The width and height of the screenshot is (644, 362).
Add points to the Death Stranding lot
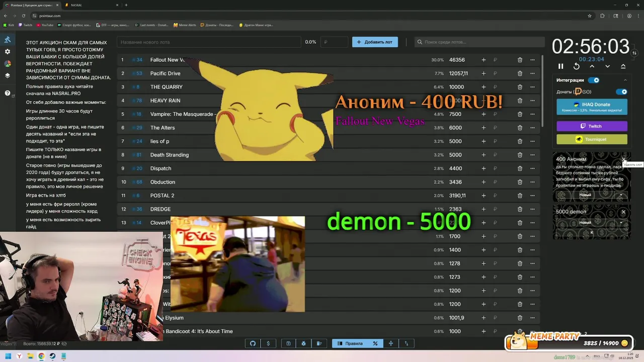[x=484, y=155]
